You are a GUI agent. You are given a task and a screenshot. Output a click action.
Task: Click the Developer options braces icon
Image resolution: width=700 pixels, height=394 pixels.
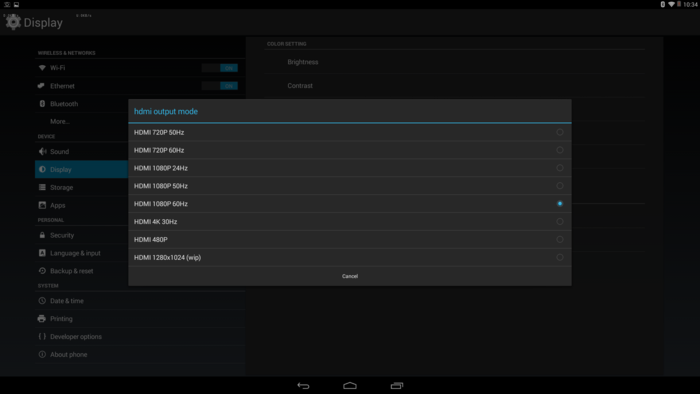pos(42,336)
